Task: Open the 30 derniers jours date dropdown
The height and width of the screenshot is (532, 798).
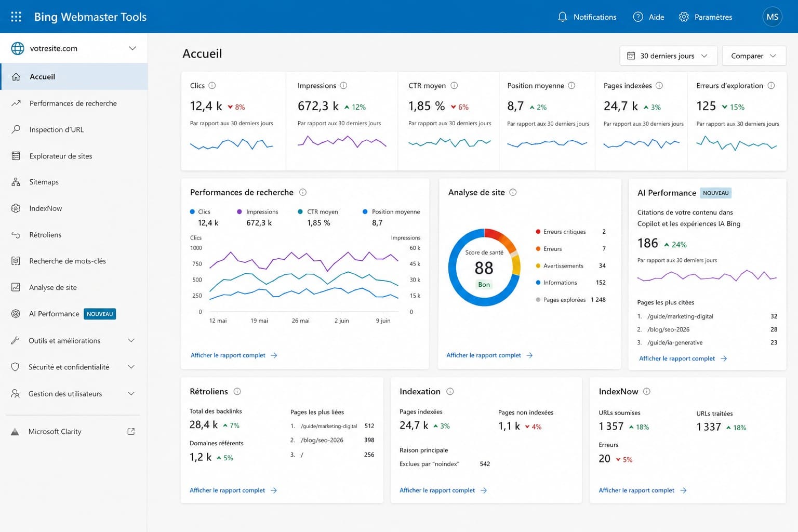Action: pyautogui.click(x=668, y=56)
